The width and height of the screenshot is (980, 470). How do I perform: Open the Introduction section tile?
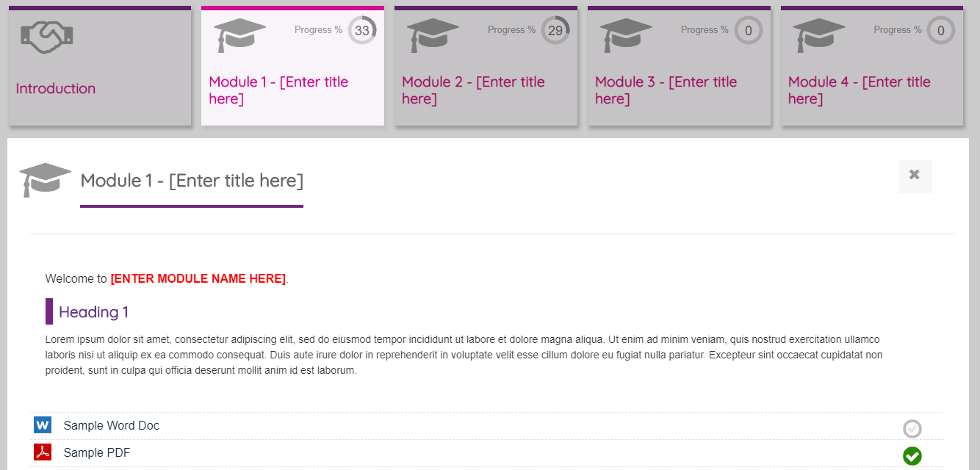click(x=56, y=89)
